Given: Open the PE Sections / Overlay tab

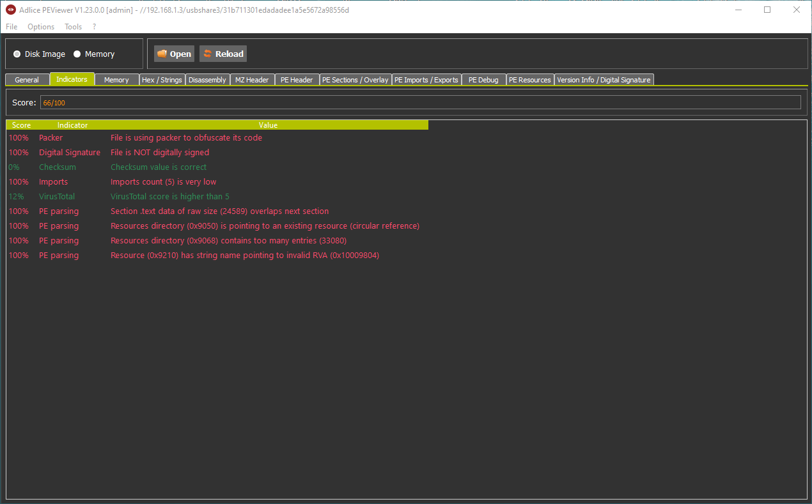Looking at the screenshot, I should (355, 80).
